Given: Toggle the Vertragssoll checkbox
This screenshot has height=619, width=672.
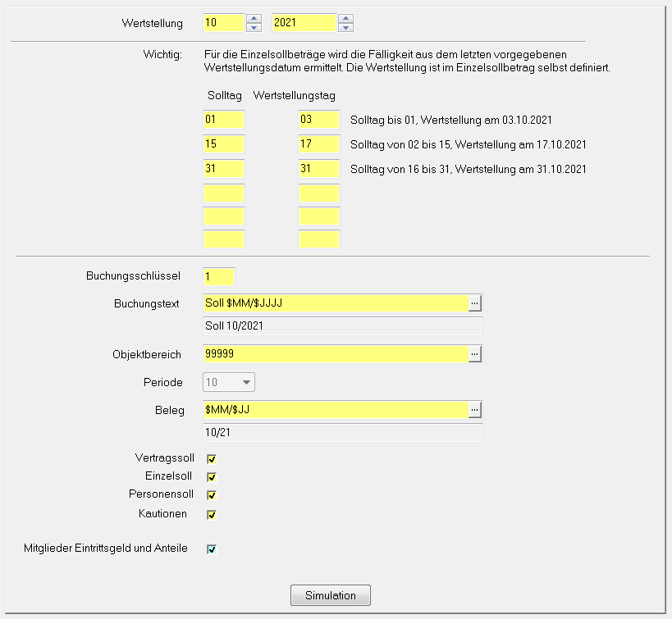Looking at the screenshot, I should click(212, 459).
